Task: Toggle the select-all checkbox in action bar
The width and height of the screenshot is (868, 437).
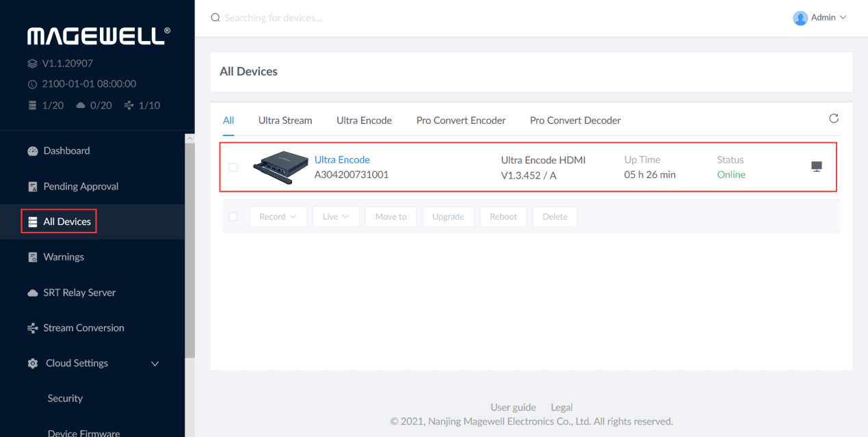Action: pos(233,217)
